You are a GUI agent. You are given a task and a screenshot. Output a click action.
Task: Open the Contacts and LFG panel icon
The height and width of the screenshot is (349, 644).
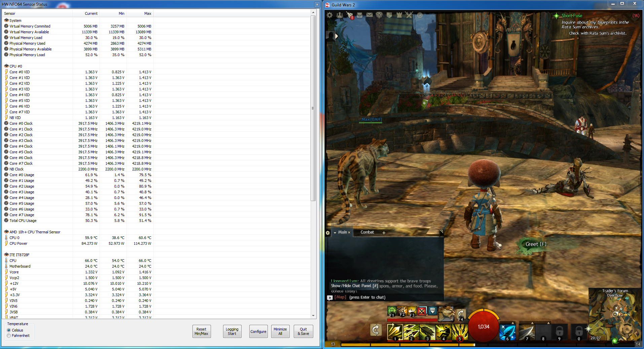(x=340, y=15)
